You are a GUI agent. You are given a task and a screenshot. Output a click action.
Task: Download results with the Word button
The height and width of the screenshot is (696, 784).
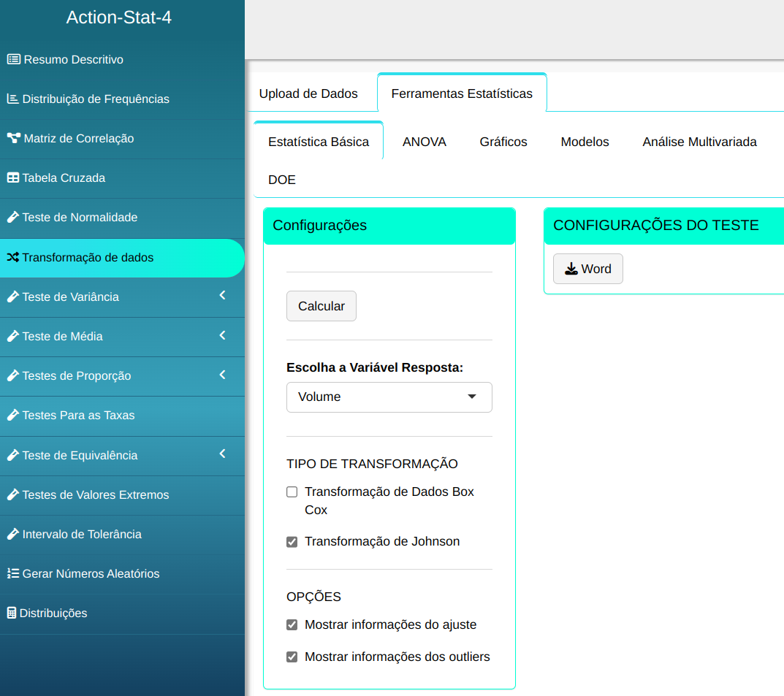587,269
